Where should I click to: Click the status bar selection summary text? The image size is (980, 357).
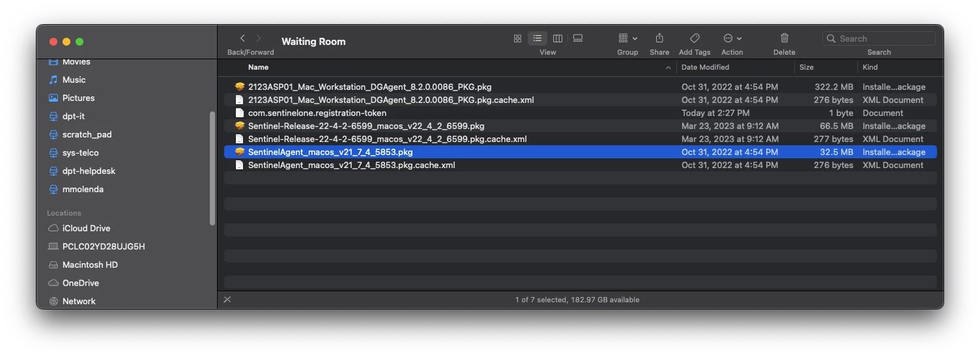tap(577, 300)
